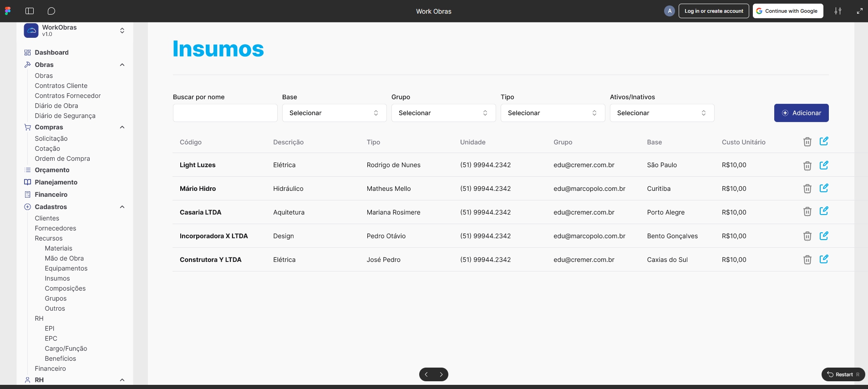Click the Buscar por nome field
The image size is (868, 389).
(x=225, y=113)
